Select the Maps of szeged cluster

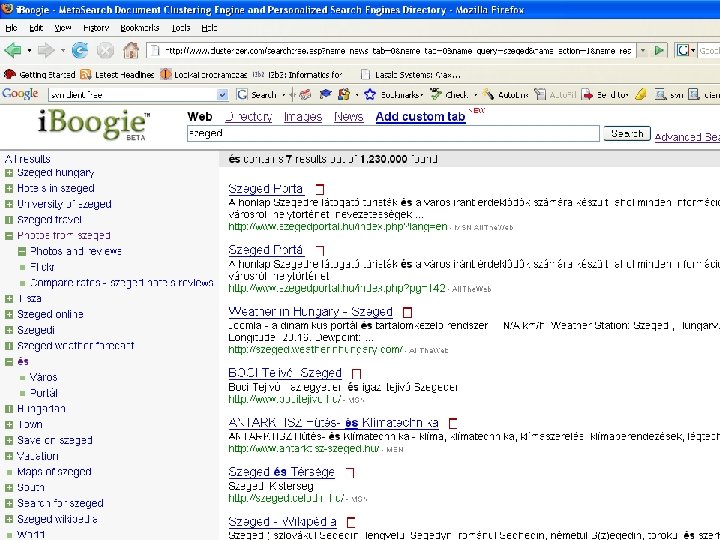click(x=54, y=472)
